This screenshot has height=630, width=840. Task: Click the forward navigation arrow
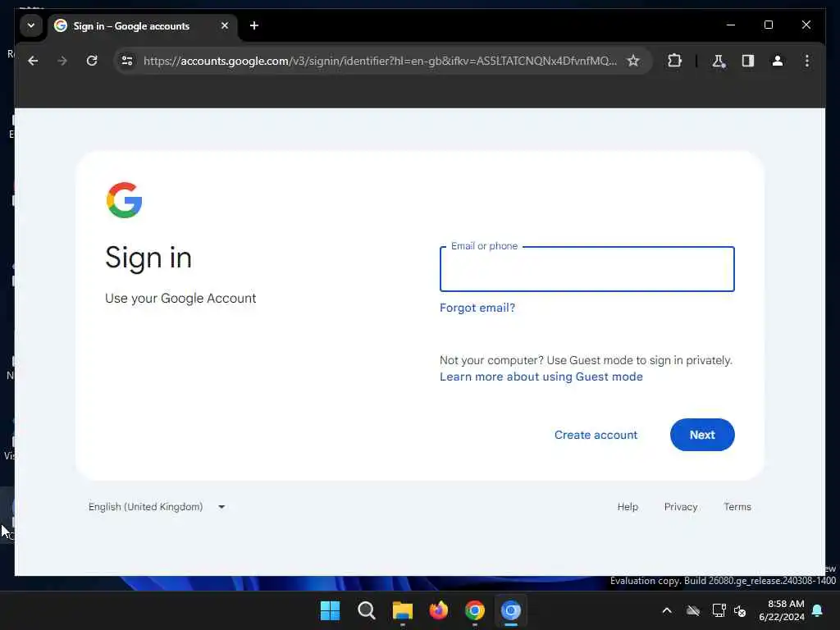(62, 61)
